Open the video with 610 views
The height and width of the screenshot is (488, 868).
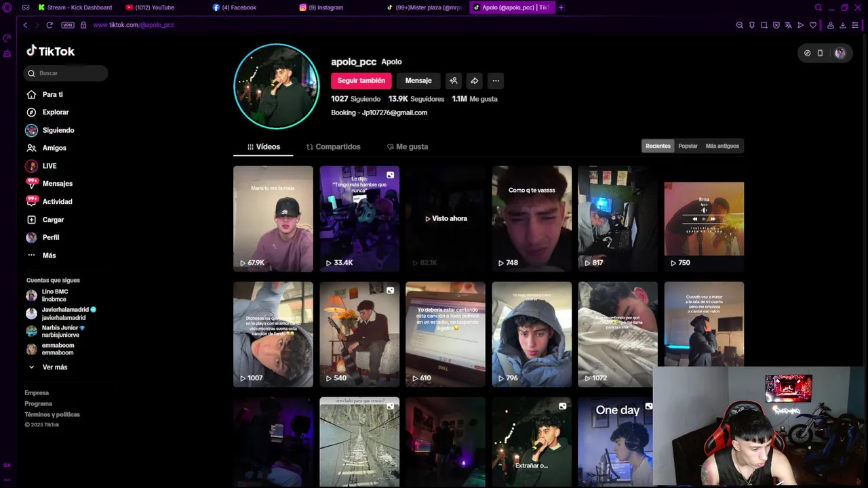click(446, 334)
